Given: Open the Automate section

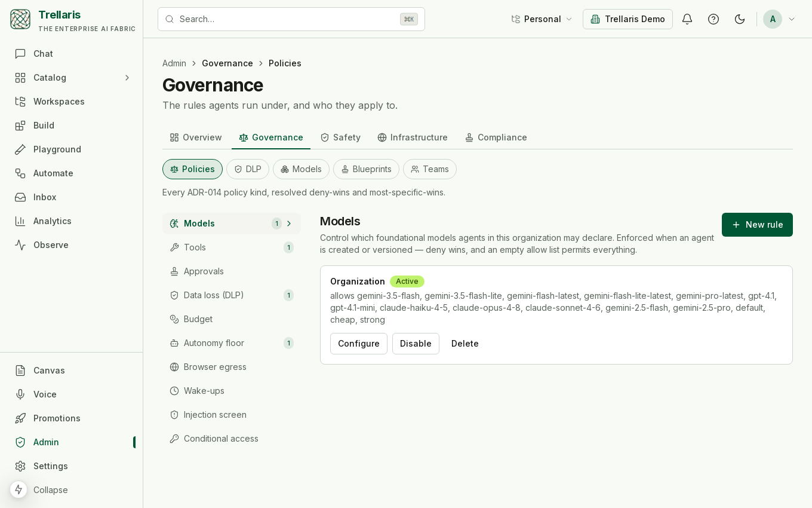Looking at the screenshot, I should pyautogui.click(x=72, y=173).
